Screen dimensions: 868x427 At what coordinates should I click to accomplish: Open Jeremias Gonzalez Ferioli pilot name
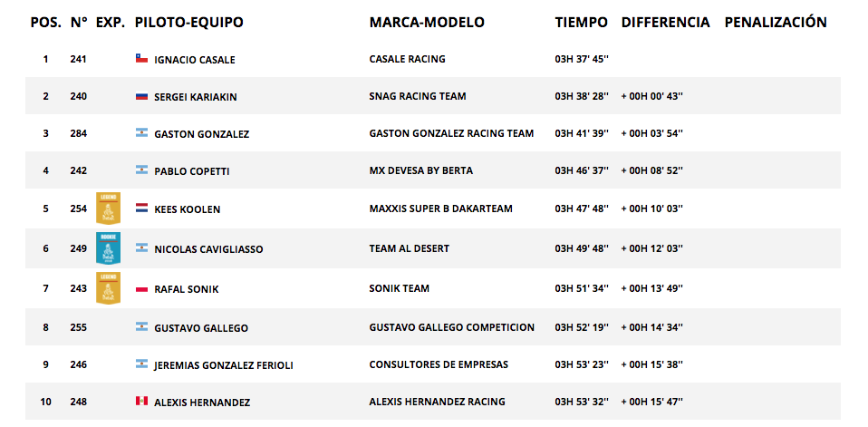pyautogui.click(x=224, y=365)
